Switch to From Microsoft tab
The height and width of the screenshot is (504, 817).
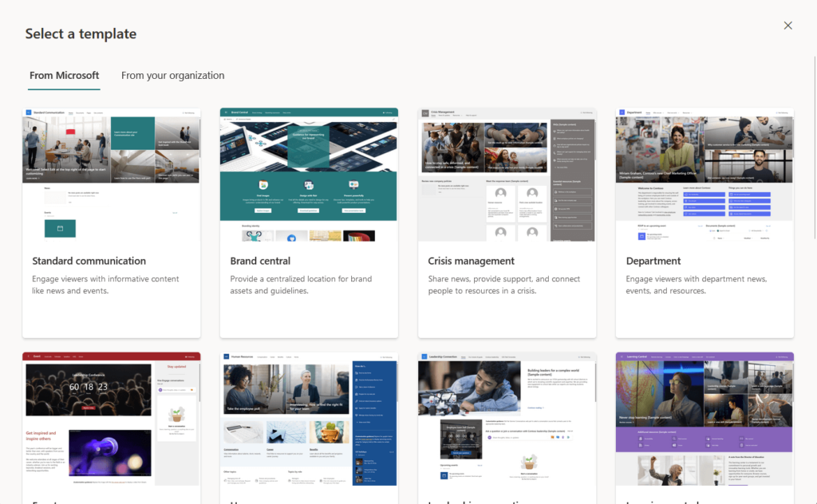pyautogui.click(x=64, y=76)
